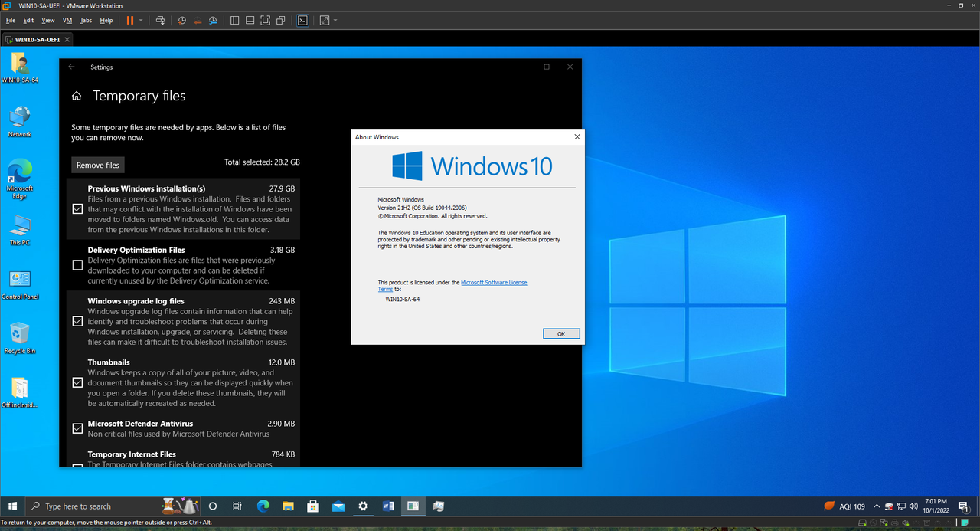Click the Total selected: 28.2 GB text
This screenshot has width=980, height=531.
point(262,162)
